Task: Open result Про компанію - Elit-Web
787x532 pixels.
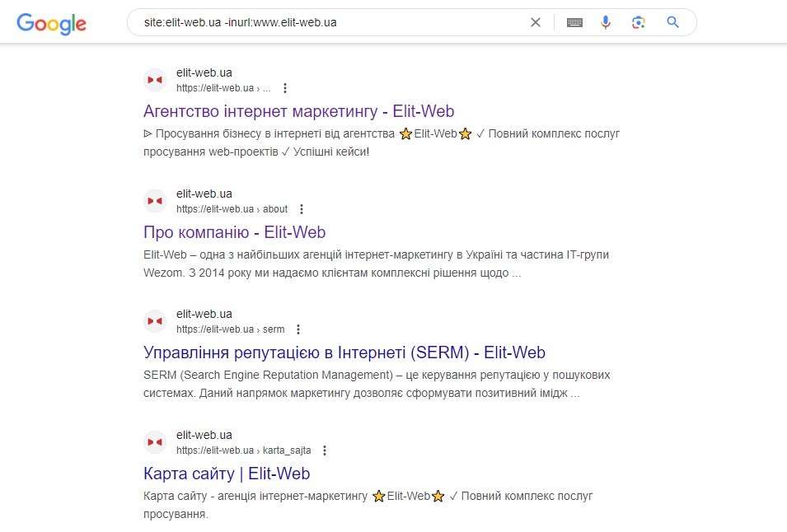Action: pos(234,232)
